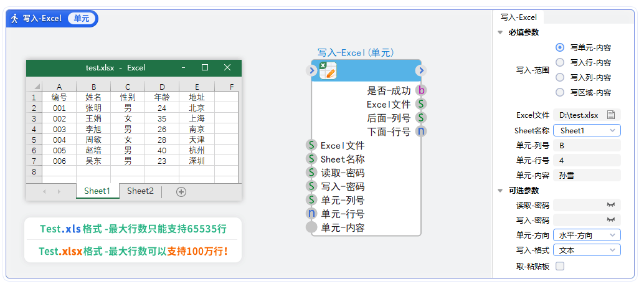Switch to the Sheet2 tab
644x286 pixels.
coord(140,191)
